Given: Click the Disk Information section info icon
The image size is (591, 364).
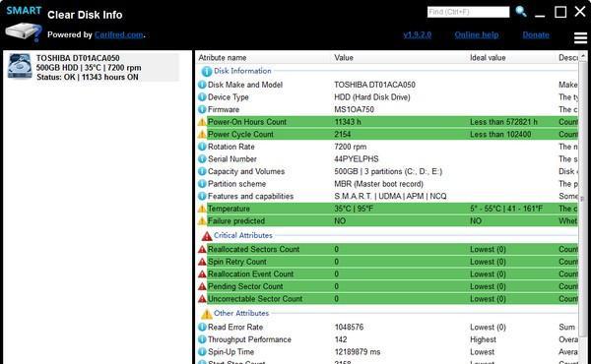Looking at the screenshot, I should [x=206, y=71].
